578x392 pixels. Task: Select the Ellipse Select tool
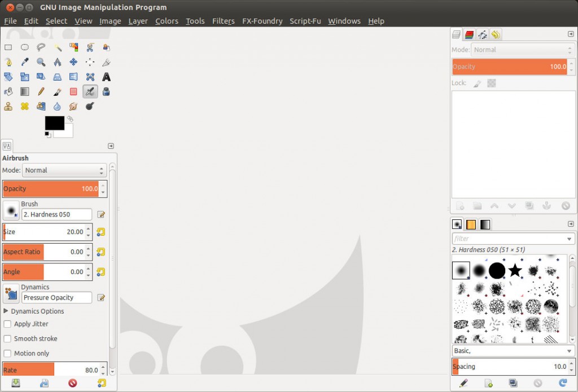pos(25,47)
